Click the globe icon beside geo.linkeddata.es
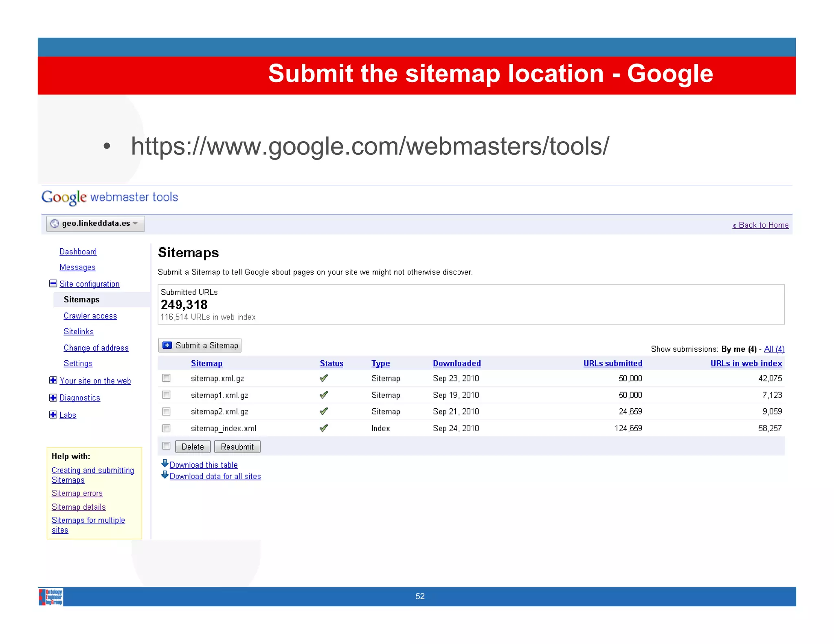 [x=55, y=223]
